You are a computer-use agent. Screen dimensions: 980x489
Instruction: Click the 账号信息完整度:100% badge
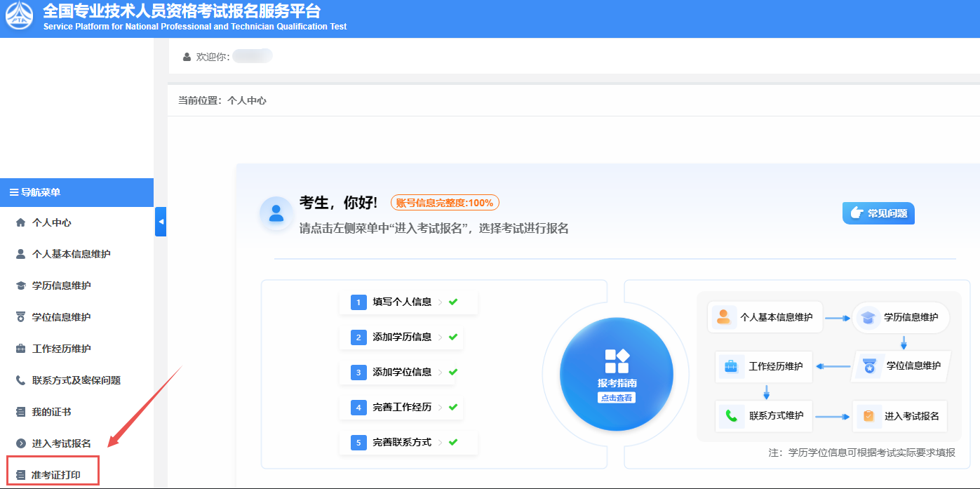pos(445,203)
